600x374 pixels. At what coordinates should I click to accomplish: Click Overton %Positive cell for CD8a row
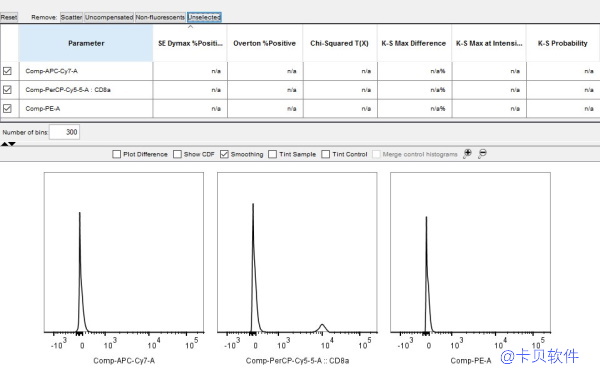(x=265, y=90)
